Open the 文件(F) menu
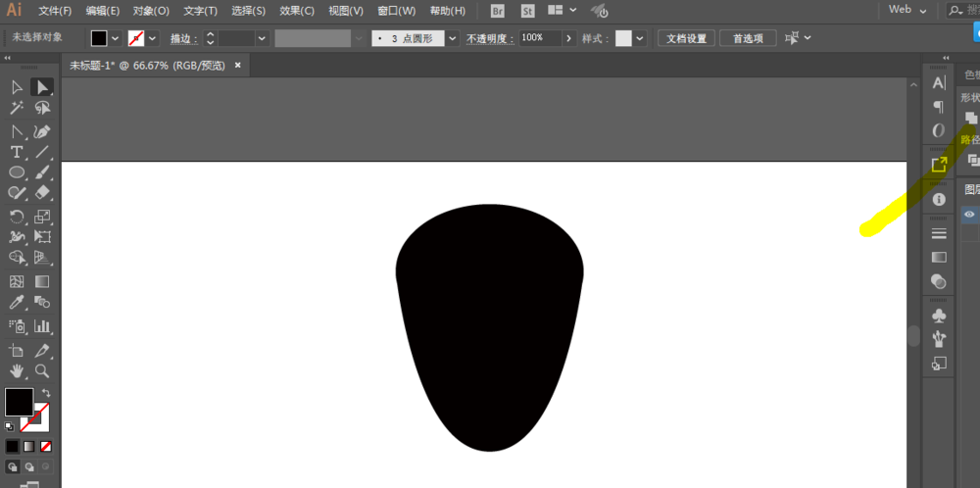 [x=55, y=11]
